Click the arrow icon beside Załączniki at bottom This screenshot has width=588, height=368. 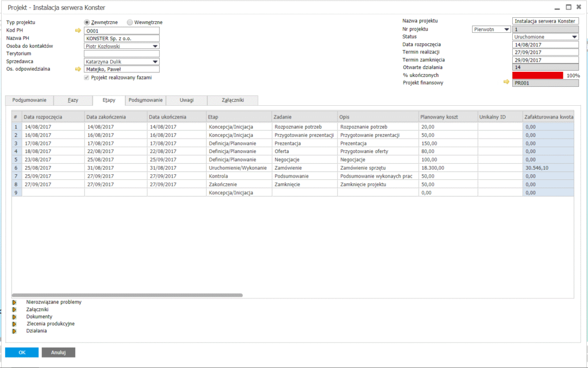(14, 309)
